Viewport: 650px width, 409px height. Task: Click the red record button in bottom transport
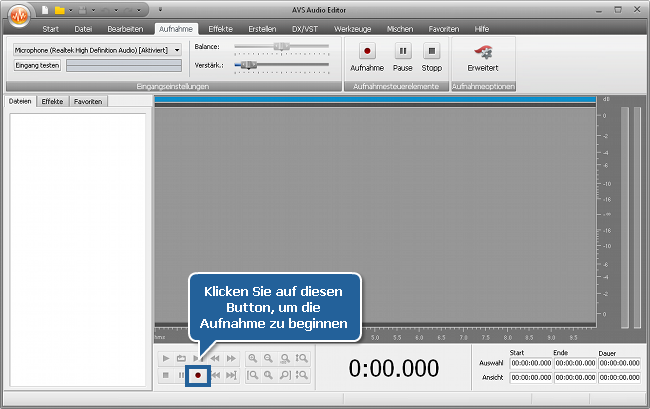click(198, 375)
